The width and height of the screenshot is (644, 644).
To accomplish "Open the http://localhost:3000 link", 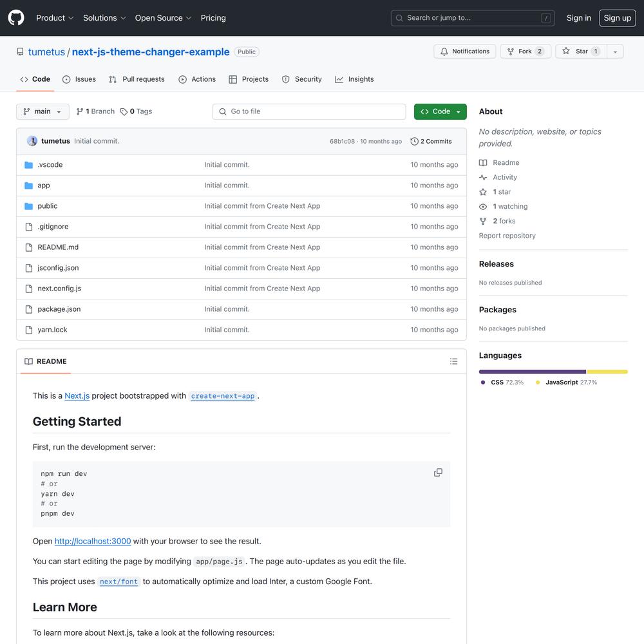I will (93, 542).
